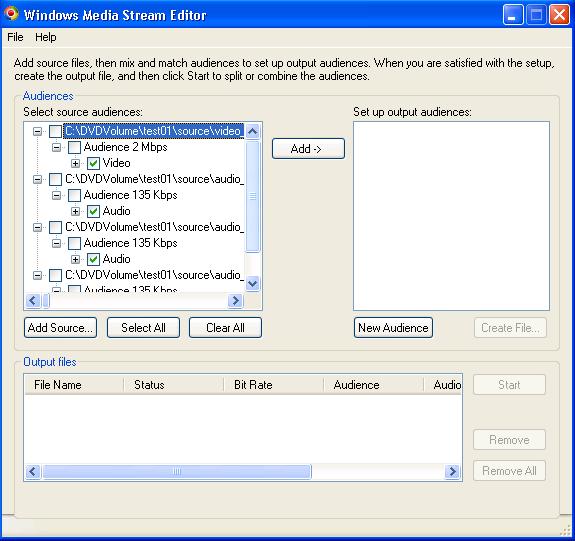Screen dimensions: 575x541
Task: Uncheck the Video stream checkbox
Action: [94, 163]
